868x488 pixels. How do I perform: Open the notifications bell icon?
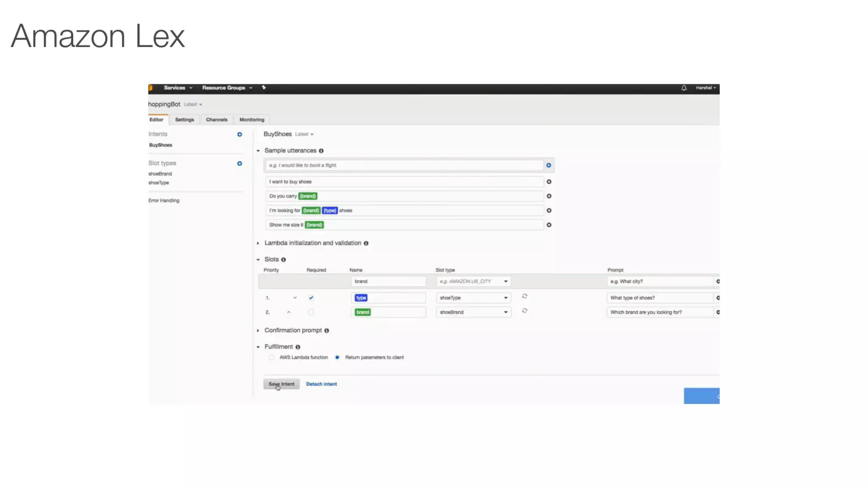pos(684,88)
